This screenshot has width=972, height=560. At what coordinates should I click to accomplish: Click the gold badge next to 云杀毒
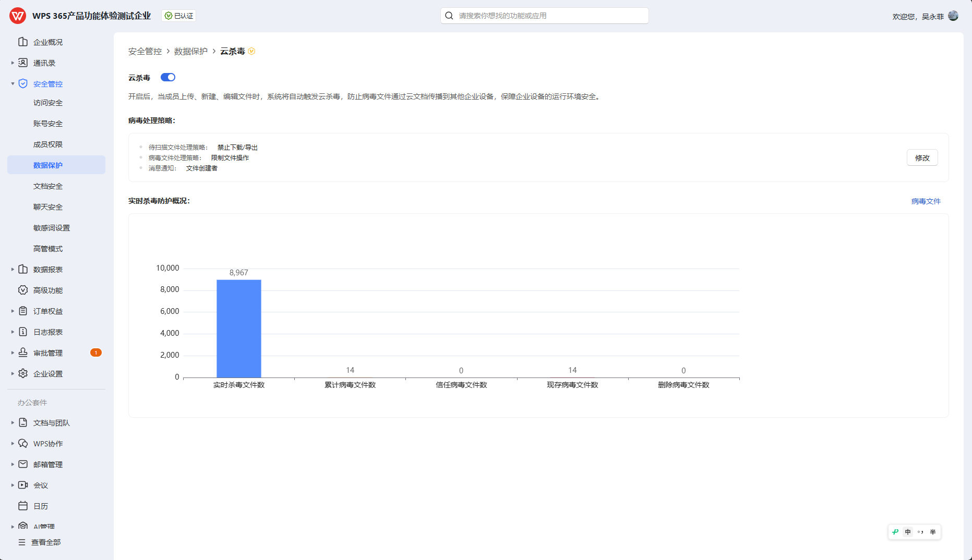click(x=251, y=51)
